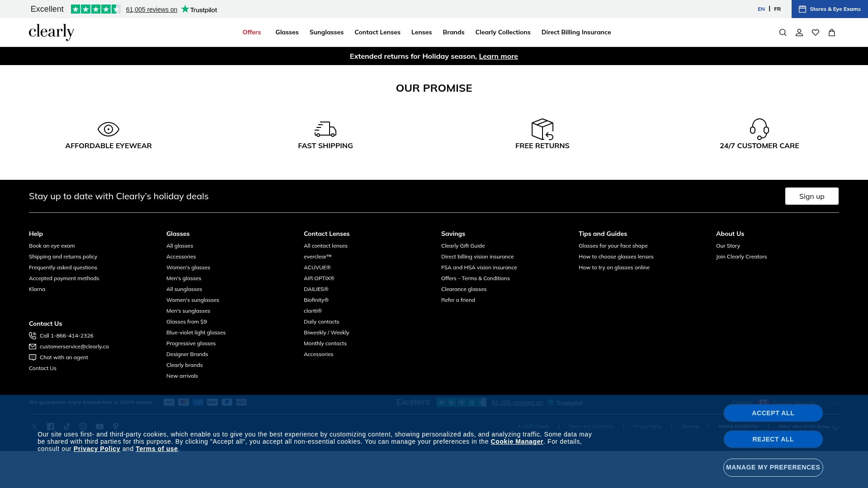Viewport: 868px width, 488px height.
Task: Click the clearly logo
Action: (52, 33)
